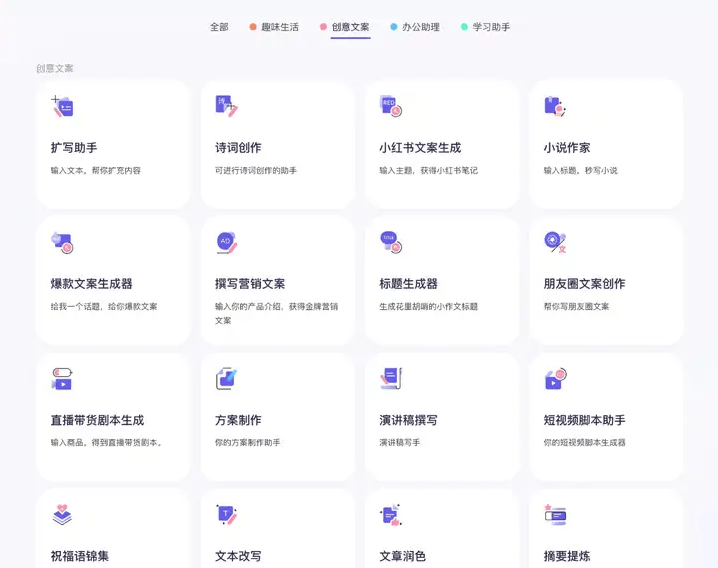Screen dimensions: 718x568
Task: Click the 撰写营销文案 icon
Action: [x=226, y=242]
